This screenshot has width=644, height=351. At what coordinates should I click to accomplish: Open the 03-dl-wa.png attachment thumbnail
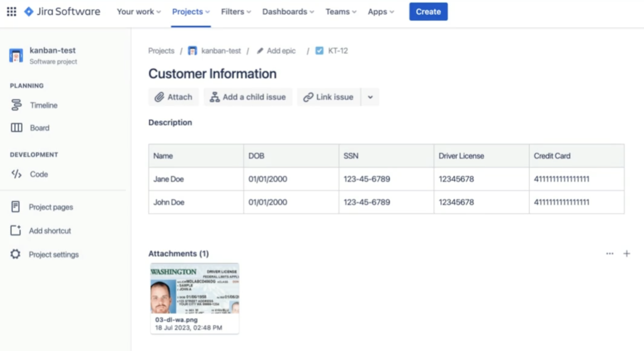[x=195, y=288]
